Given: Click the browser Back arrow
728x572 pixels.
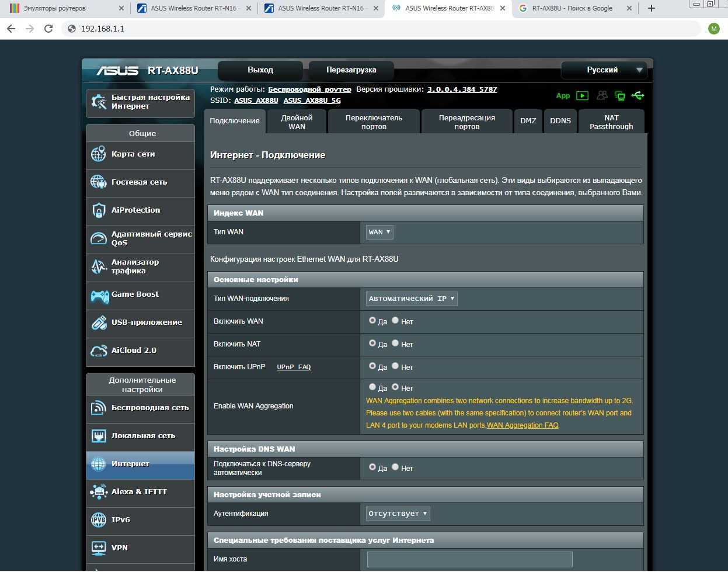Looking at the screenshot, I should (x=11, y=29).
